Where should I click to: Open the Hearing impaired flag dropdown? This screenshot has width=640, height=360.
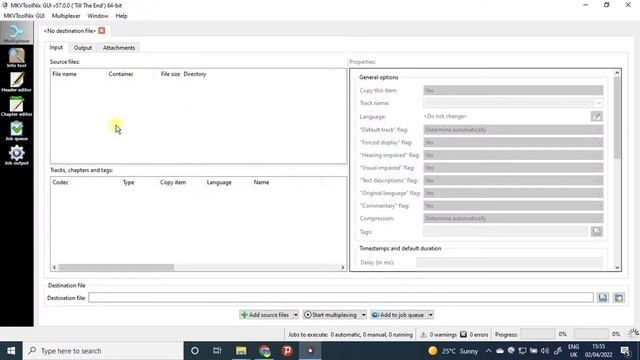pos(513,155)
